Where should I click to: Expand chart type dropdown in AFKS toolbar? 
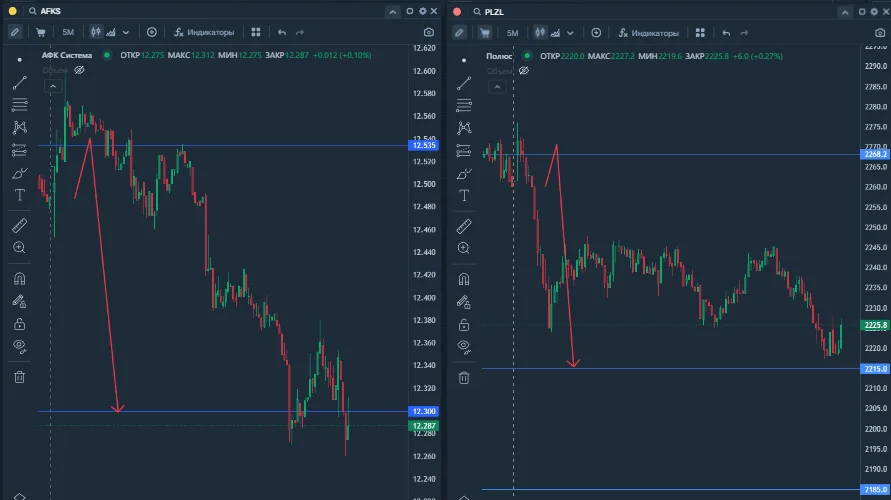[x=126, y=33]
